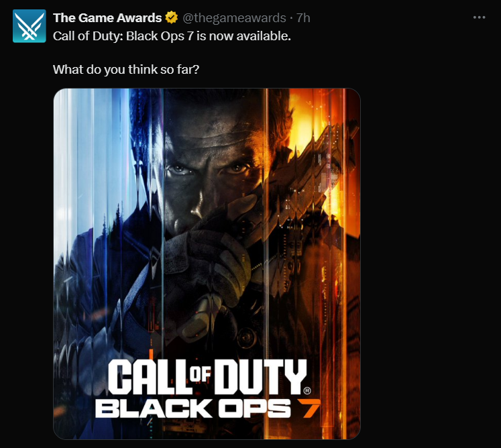This screenshot has height=448, width=501.
Task: Open The Game Awards profile avatar
Action: click(x=30, y=26)
